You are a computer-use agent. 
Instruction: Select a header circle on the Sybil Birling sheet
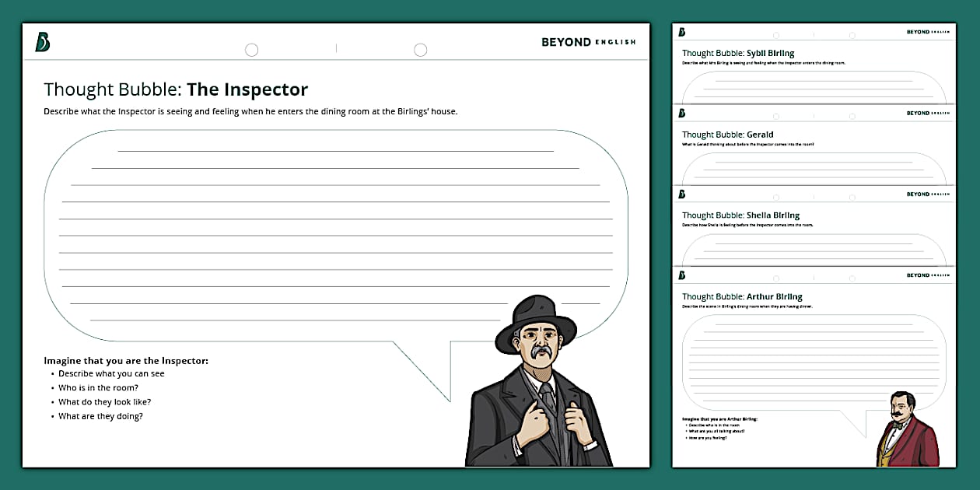click(x=775, y=34)
